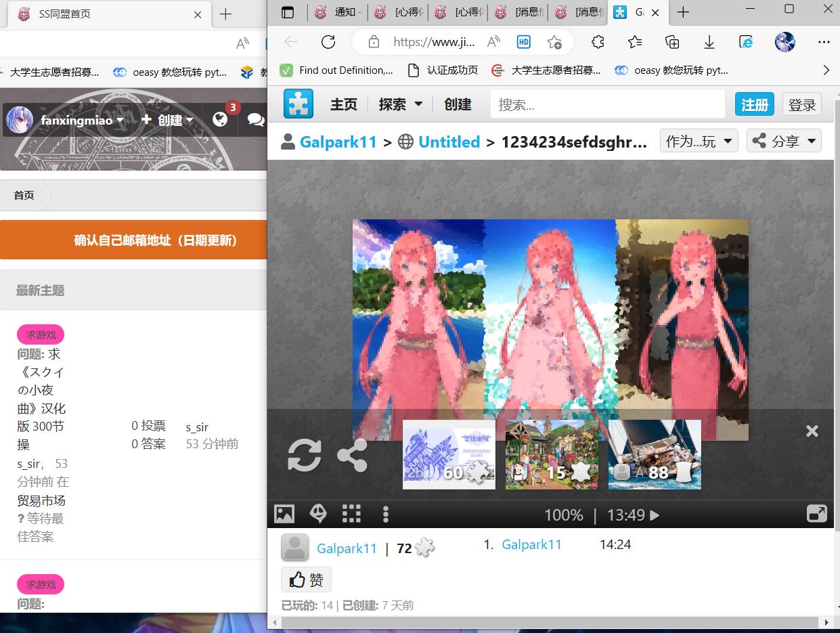Select the SS同盟首页 tab
Screen dimensions: 840x633
click(x=111, y=14)
